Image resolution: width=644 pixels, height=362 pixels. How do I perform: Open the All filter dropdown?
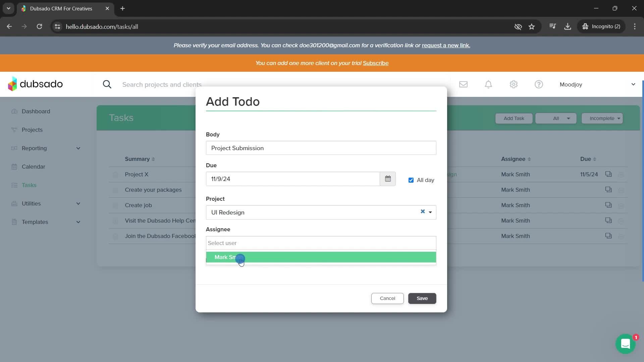click(556, 118)
